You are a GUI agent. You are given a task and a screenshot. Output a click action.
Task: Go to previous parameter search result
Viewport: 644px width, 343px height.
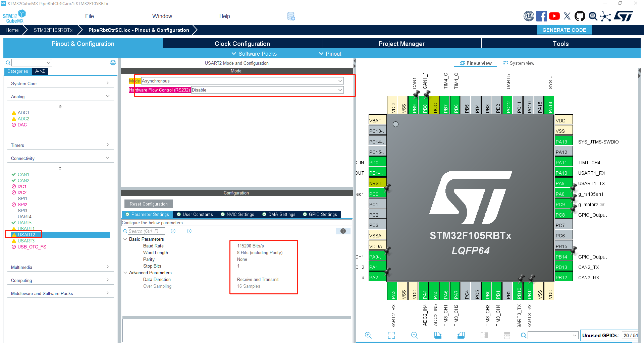tap(173, 231)
